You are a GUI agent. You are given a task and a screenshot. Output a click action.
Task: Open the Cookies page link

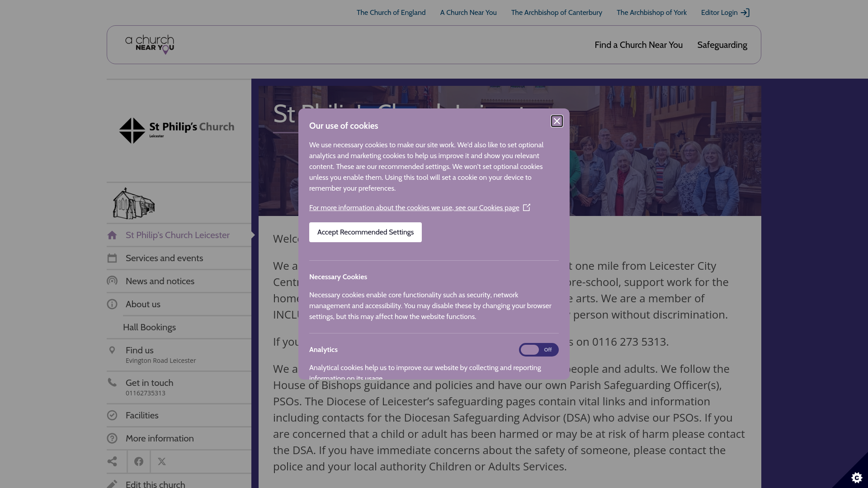[414, 208]
